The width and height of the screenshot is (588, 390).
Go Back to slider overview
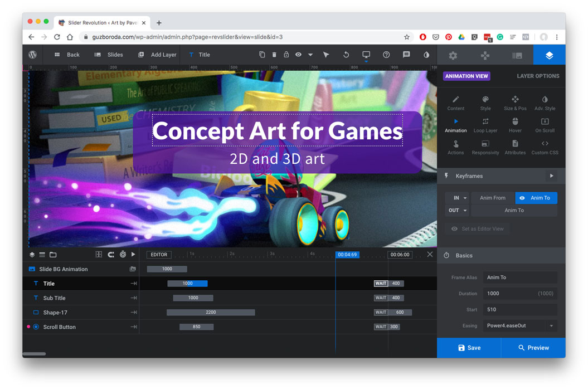click(67, 55)
